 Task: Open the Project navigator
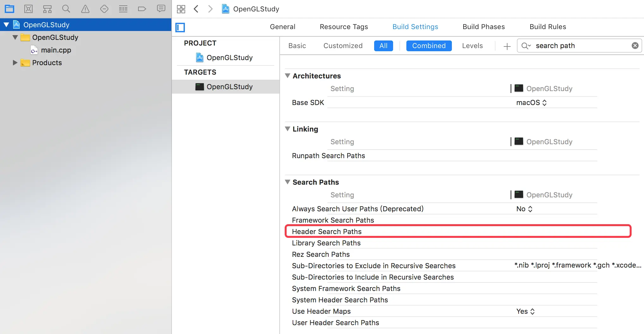(x=9, y=9)
